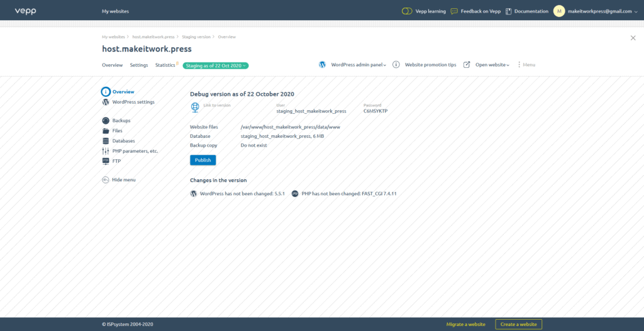Click Backup copy value Do not exist
The height and width of the screenshot is (331, 644).
254,145
